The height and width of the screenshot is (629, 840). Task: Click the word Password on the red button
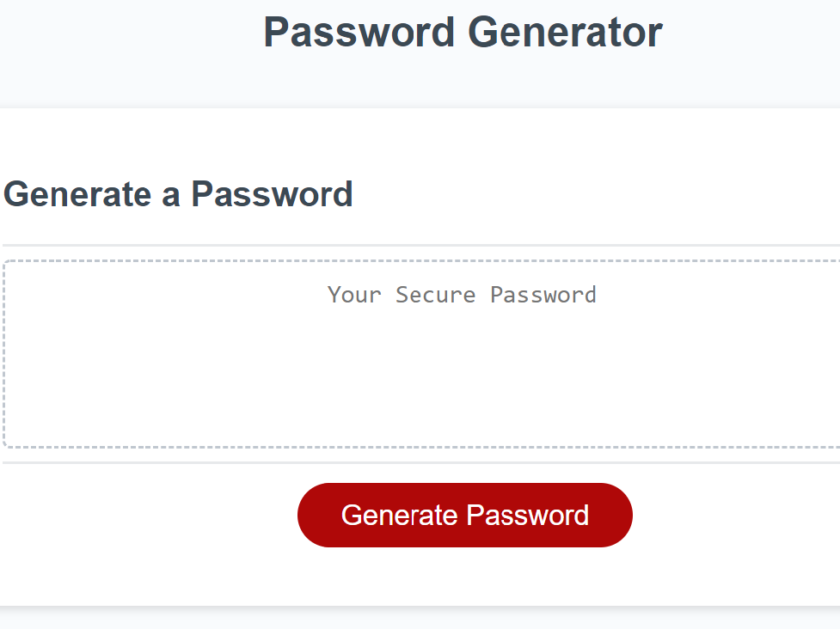click(x=527, y=515)
